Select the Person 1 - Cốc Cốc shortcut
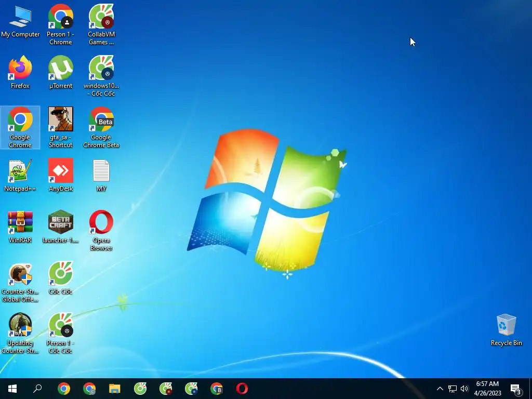The image size is (532, 399). click(x=60, y=334)
